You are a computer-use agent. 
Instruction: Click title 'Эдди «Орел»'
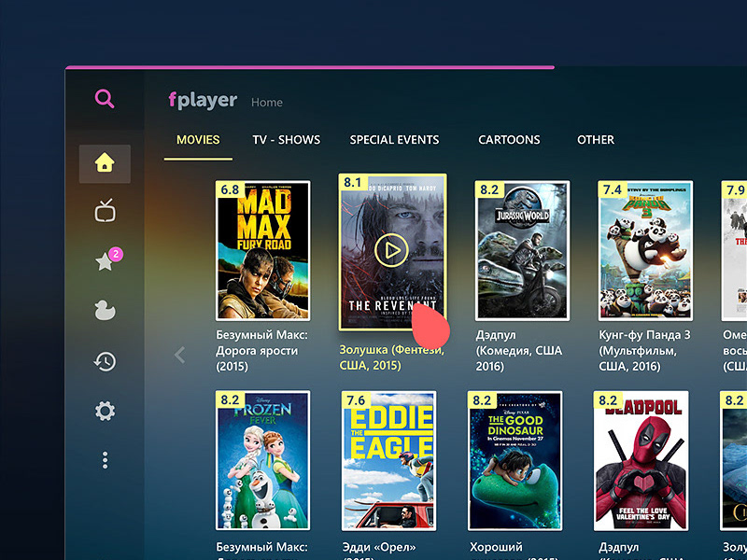pos(379,547)
